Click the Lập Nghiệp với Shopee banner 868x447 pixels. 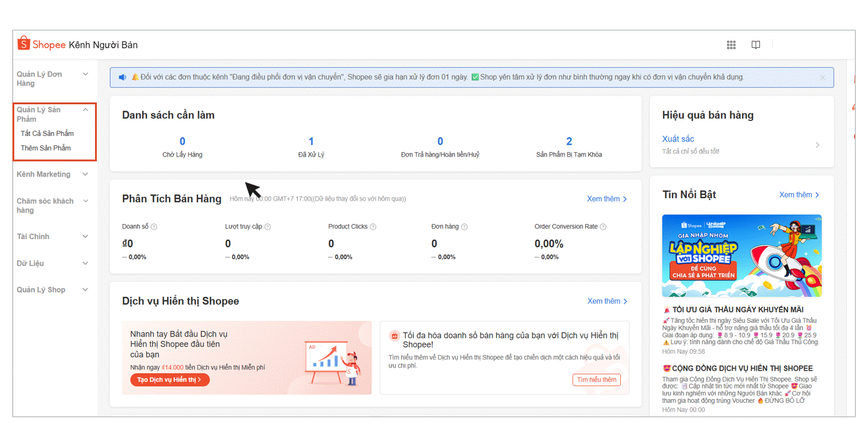point(741,256)
